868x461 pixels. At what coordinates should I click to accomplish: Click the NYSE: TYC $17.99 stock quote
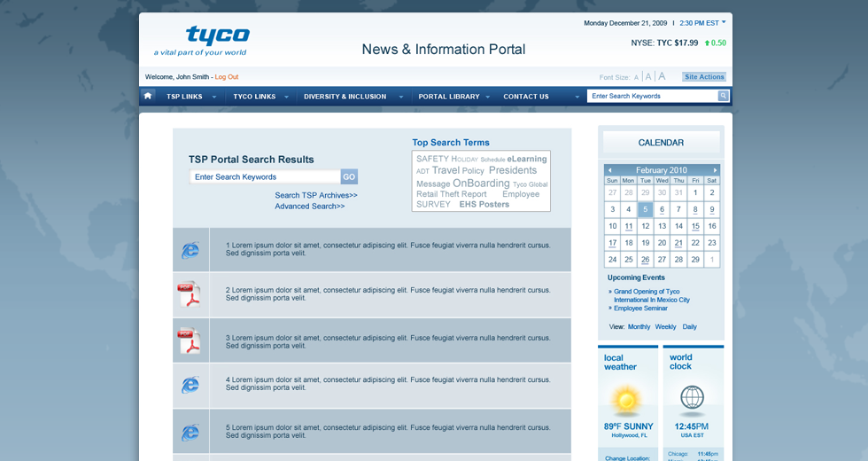click(x=664, y=43)
